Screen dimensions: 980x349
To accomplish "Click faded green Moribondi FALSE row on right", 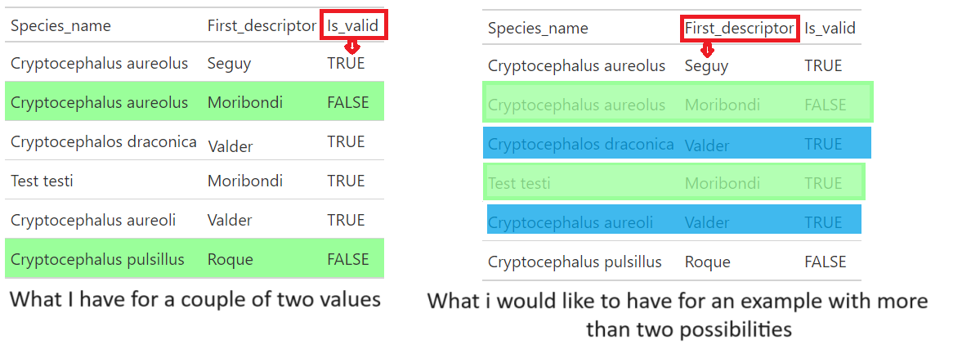I will [678, 102].
